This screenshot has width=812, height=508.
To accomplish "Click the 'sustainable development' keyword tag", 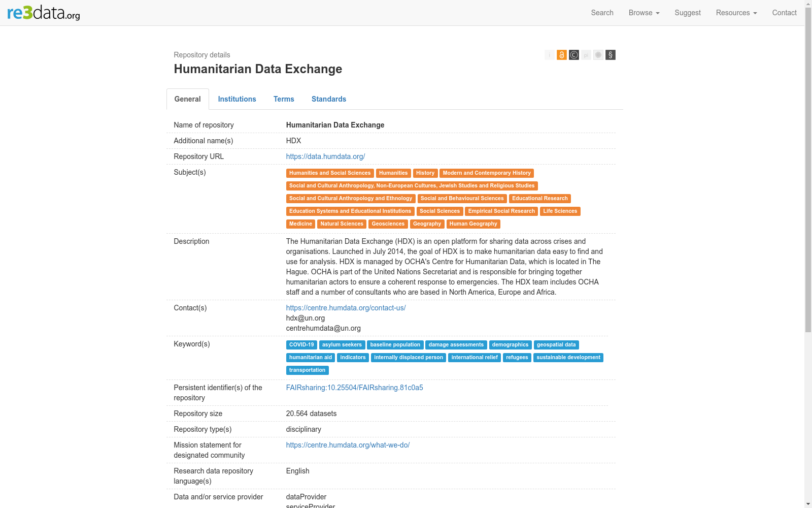I will point(568,358).
